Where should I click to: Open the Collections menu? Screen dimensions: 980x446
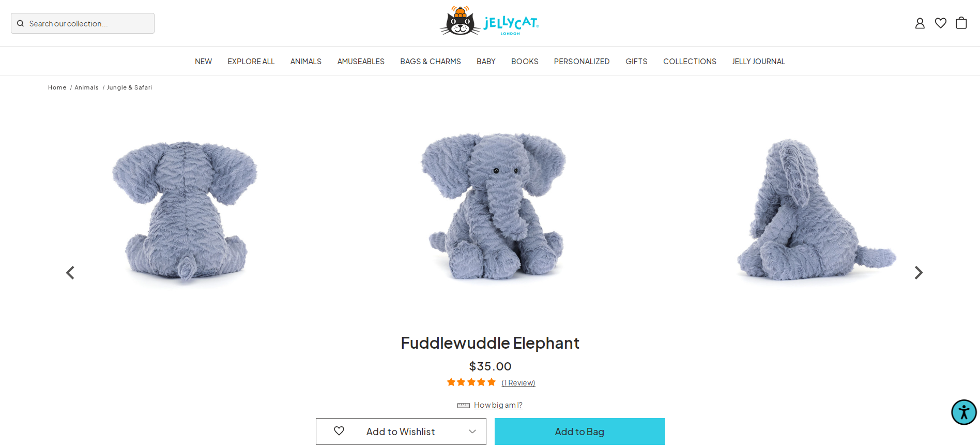click(x=690, y=61)
